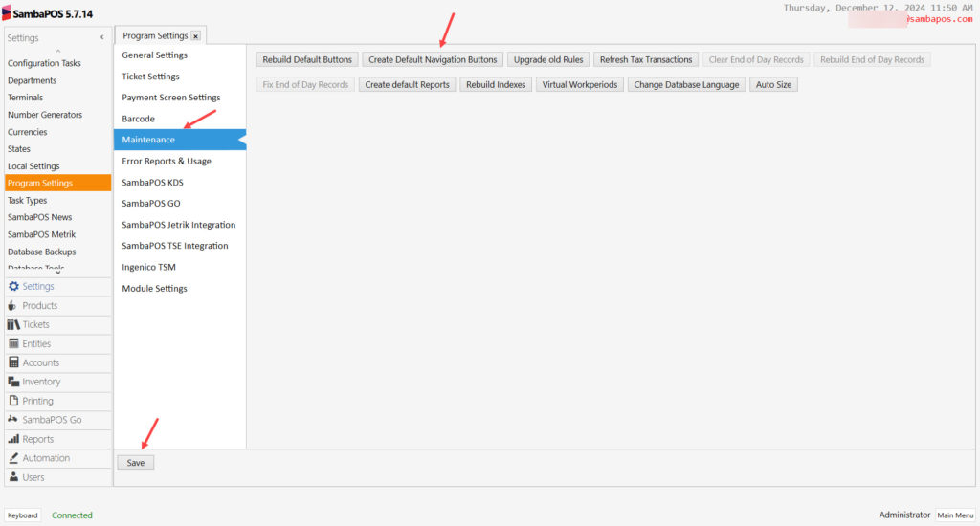
Task: Click Create Default Navigation Buttons
Action: 433,60
